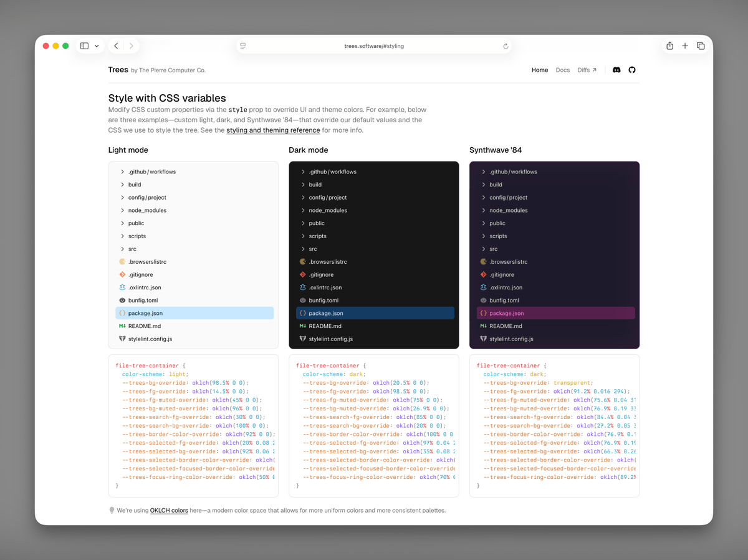The image size is (748, 560).
Task: Click the address bar trees.software/#styling
Action: tap(374, 46)
